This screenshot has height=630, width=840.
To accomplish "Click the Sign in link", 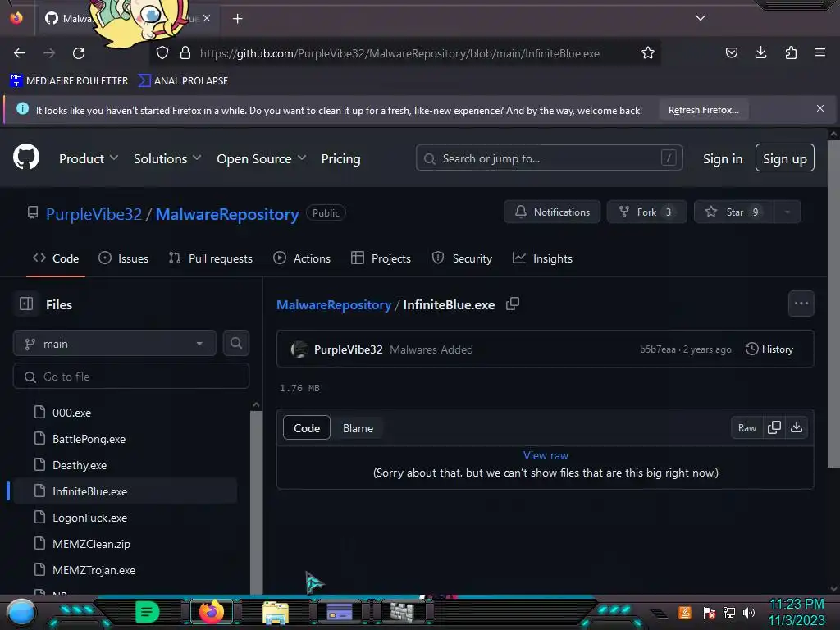I will pos(723,158).
